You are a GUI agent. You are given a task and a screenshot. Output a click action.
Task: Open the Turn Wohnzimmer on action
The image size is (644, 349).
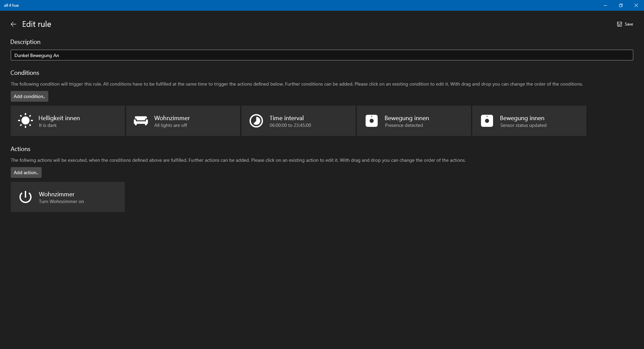67,197
